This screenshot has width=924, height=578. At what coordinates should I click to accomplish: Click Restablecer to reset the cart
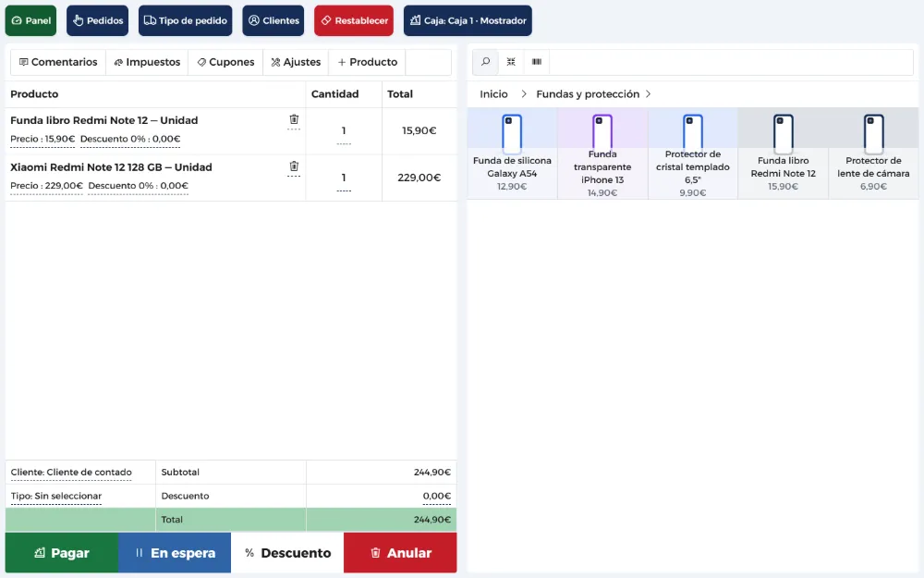[x=354, y=20]
